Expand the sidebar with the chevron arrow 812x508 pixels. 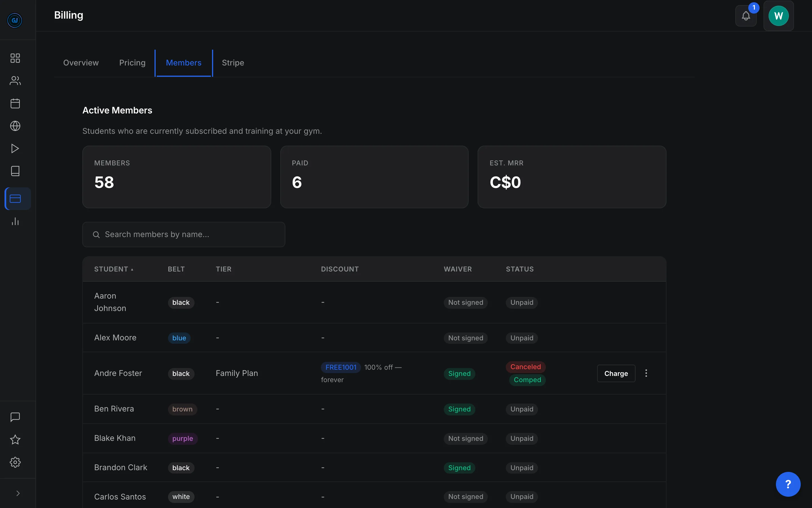pos(18,493)
